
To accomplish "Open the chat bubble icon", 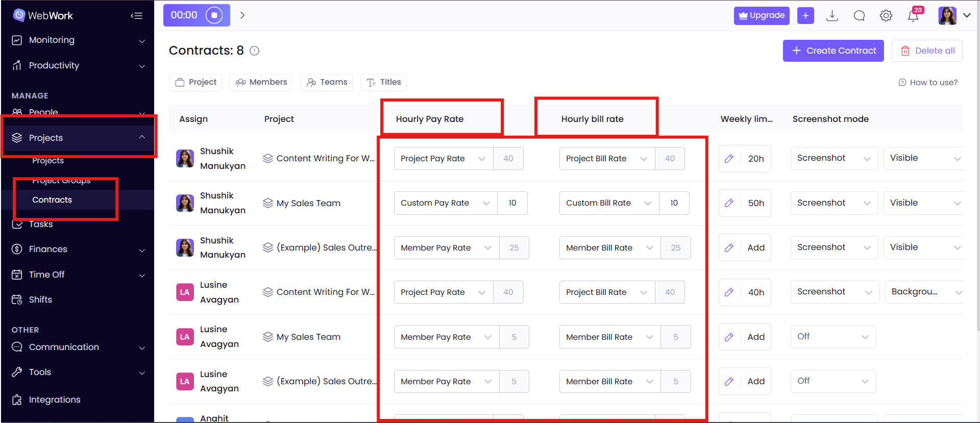I will [x=859, y=16].
